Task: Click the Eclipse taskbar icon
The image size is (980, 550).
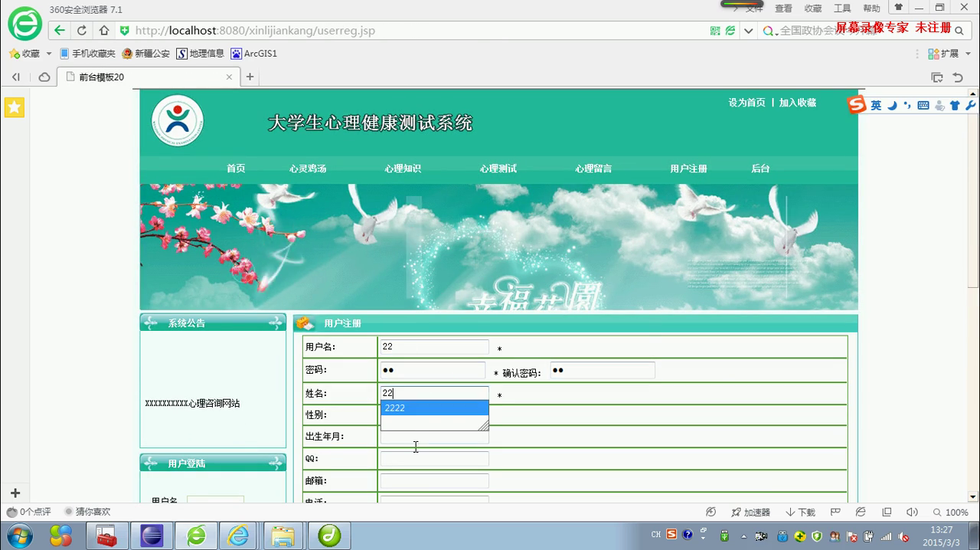Action: click(x=152, y=535)
